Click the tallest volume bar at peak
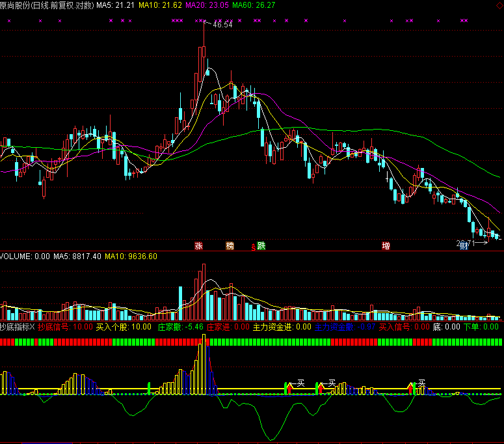The image size is (504, 444). [x=204, y=292]
